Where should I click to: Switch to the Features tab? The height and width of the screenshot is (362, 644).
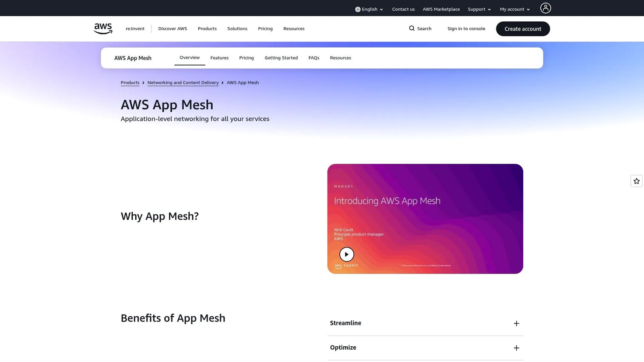219,58
